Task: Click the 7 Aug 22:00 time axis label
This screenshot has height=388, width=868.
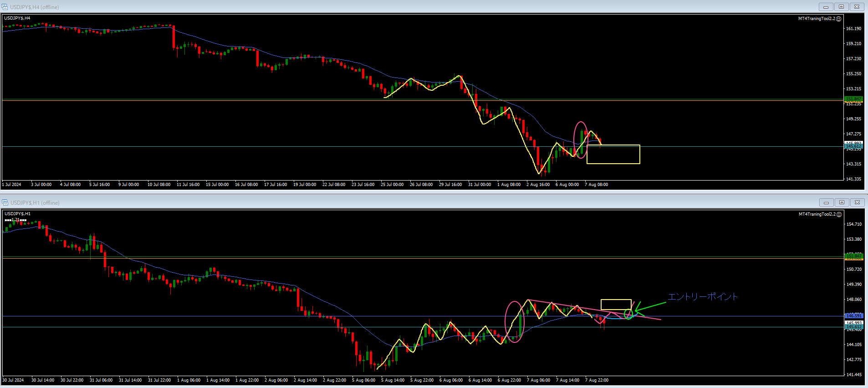Action: pos(597,380)
